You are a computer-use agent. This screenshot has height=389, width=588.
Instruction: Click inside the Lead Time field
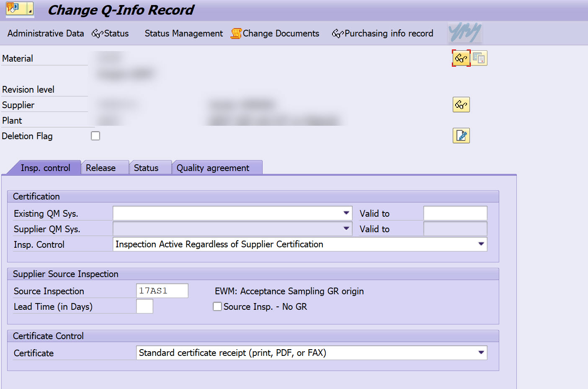[x=144, y=306]
